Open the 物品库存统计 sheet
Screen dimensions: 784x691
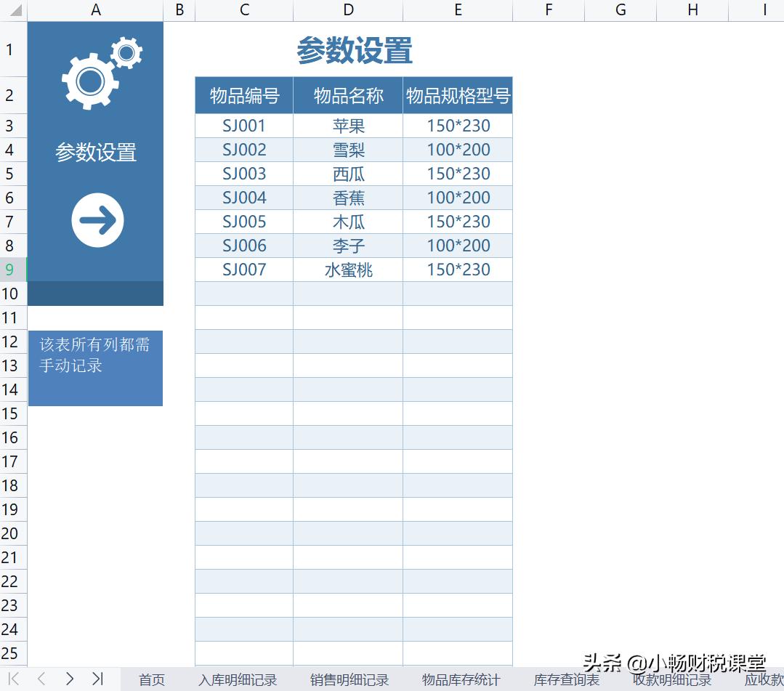tap(461, 680)
